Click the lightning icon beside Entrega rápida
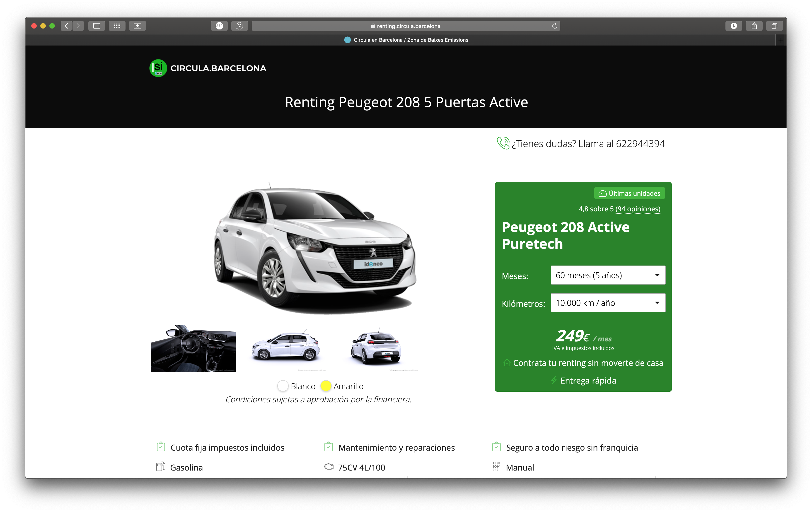812x512 pixels. pos(554,380)
